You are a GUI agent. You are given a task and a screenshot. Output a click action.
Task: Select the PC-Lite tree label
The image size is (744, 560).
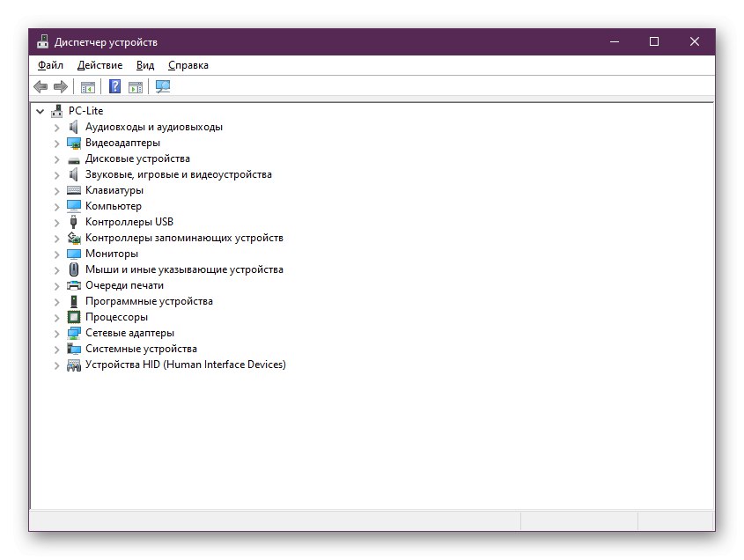[x=86, y=111]
